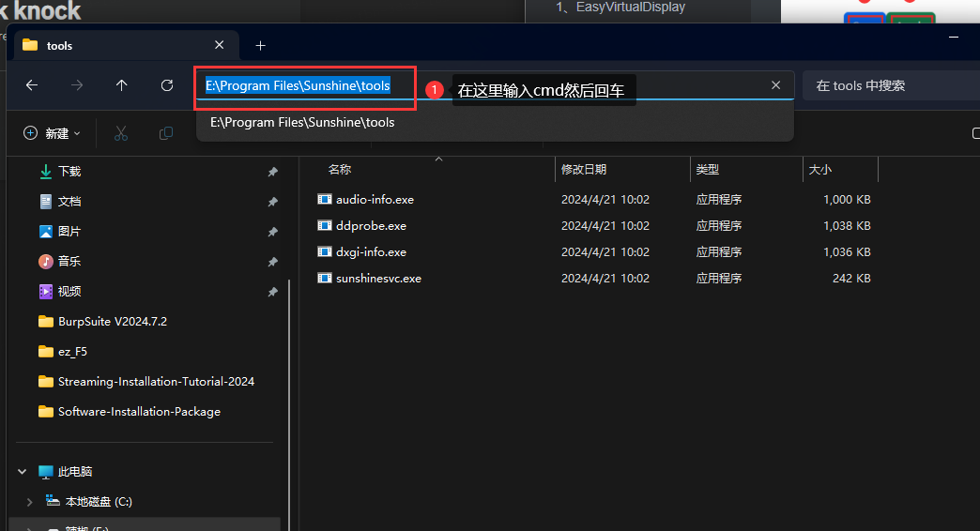
Task: Click the sunshinesvc.exe file icon
Action: 325,278
